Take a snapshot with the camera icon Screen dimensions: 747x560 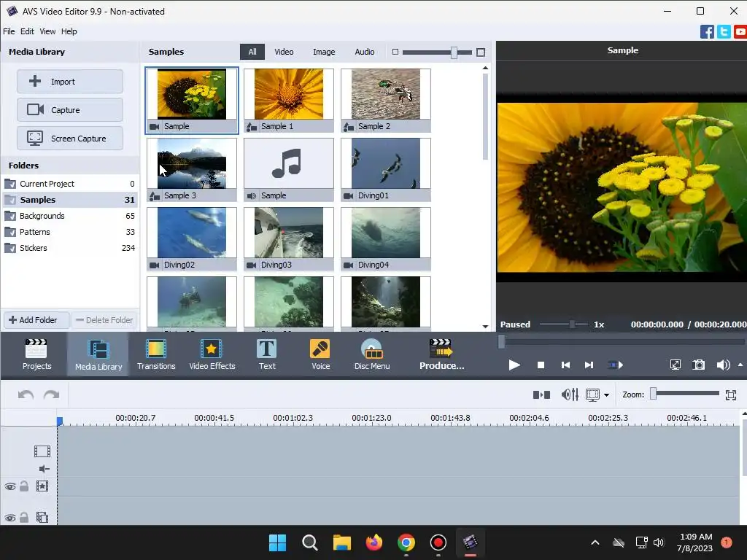(698, 365)
